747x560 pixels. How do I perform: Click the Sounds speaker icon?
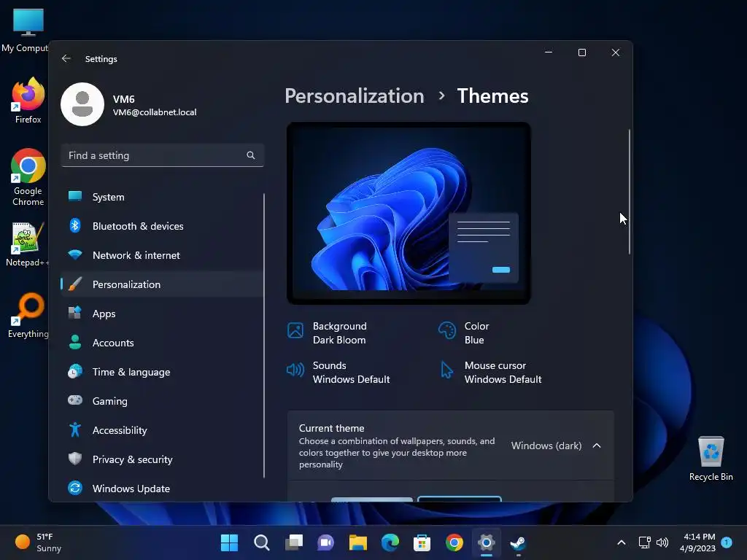[x=295, y=370]
